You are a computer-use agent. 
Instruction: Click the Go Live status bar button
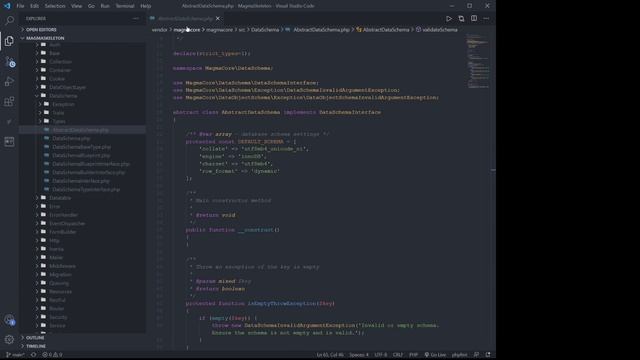pyautogui.click(x=435, y=355)
